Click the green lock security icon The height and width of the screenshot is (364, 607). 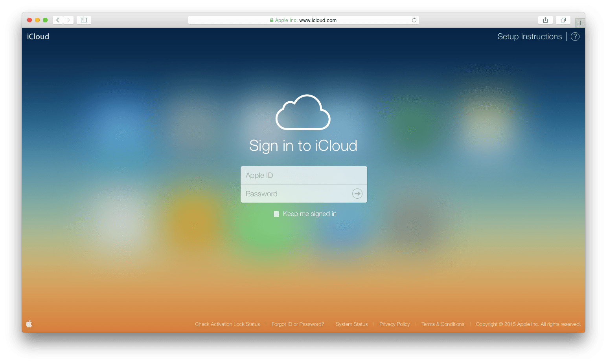(272, 20)
